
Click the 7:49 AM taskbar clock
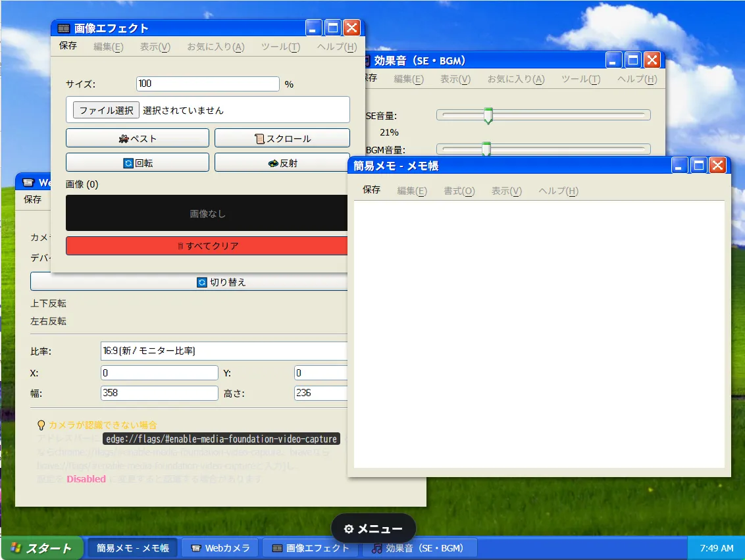coord(717,548)
